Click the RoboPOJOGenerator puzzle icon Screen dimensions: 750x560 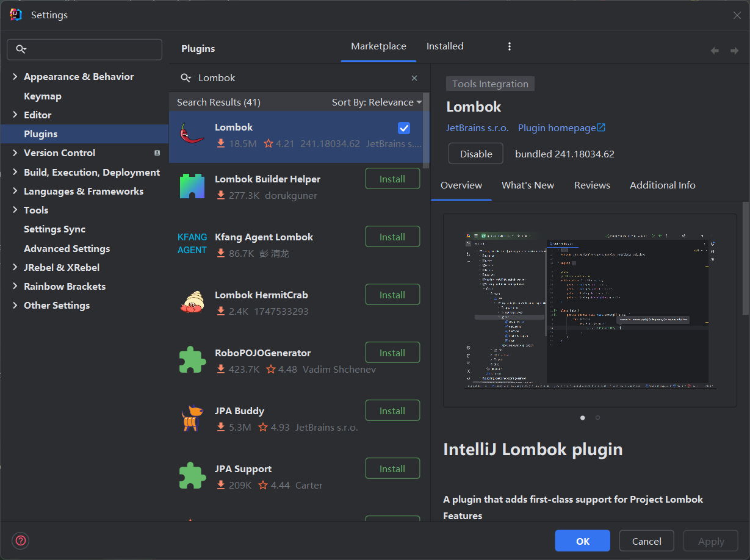tap(192, 360)
